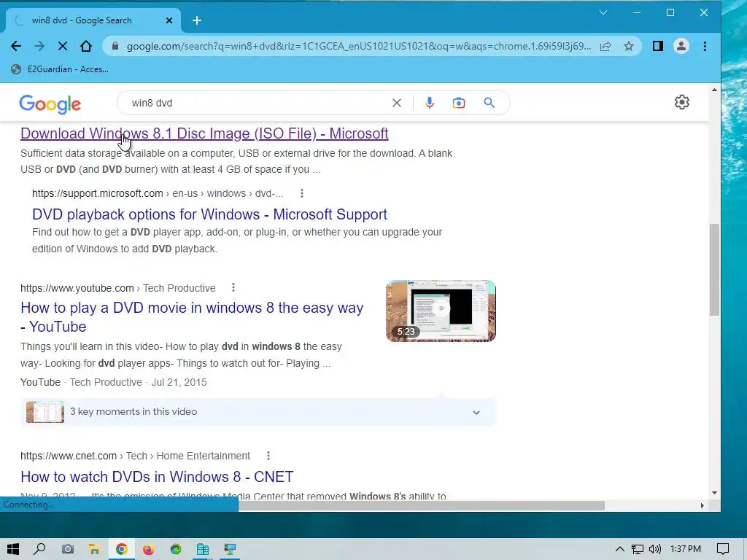Open options for the youtube.com result
This screenshot has width=747, height=560.
pyautogui.click(x=233, y=287)
